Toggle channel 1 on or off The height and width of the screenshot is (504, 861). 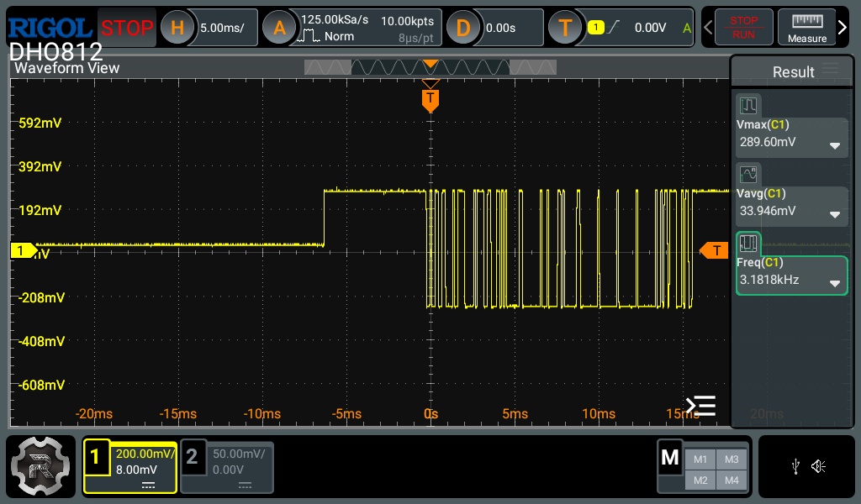pyautogui.click(x=96, y=458)
